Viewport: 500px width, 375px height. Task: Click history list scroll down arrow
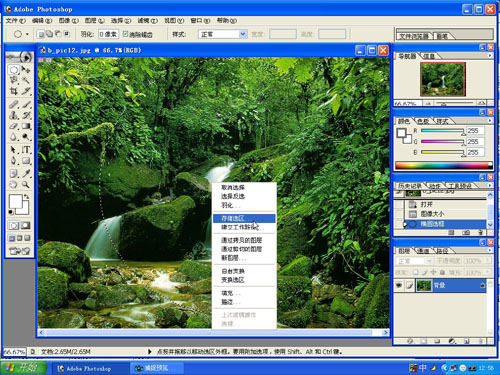pyautogui.click(x=490, y=224)
